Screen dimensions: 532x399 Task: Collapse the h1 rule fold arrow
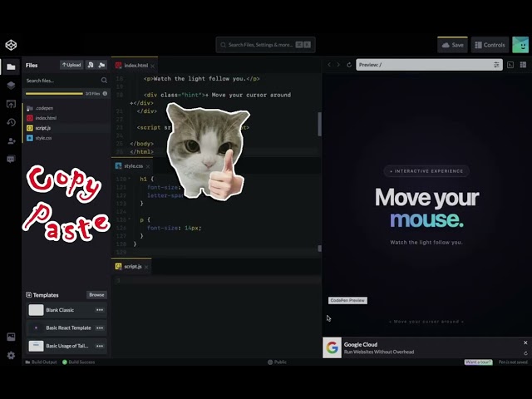point(129,179)
